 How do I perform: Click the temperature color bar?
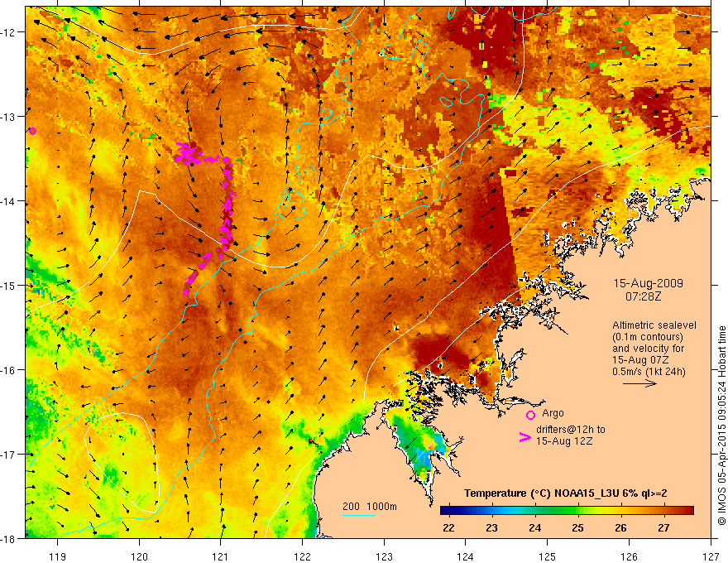point(567,510)
